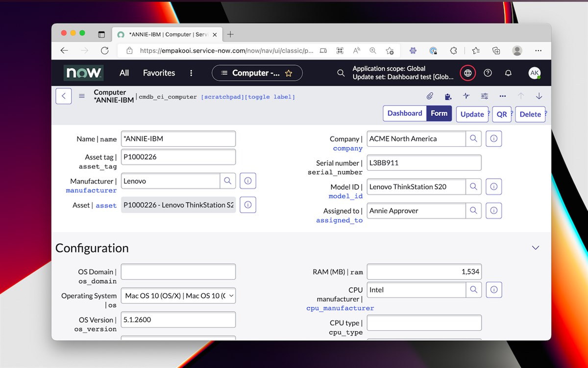Open the form context hamburger menu
This screenshot has height=368, width=588.
click(81, 96)
